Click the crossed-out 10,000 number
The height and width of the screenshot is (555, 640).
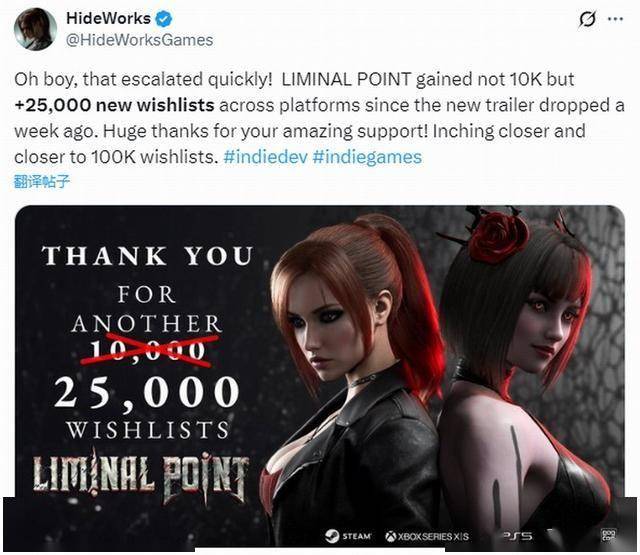147,351
